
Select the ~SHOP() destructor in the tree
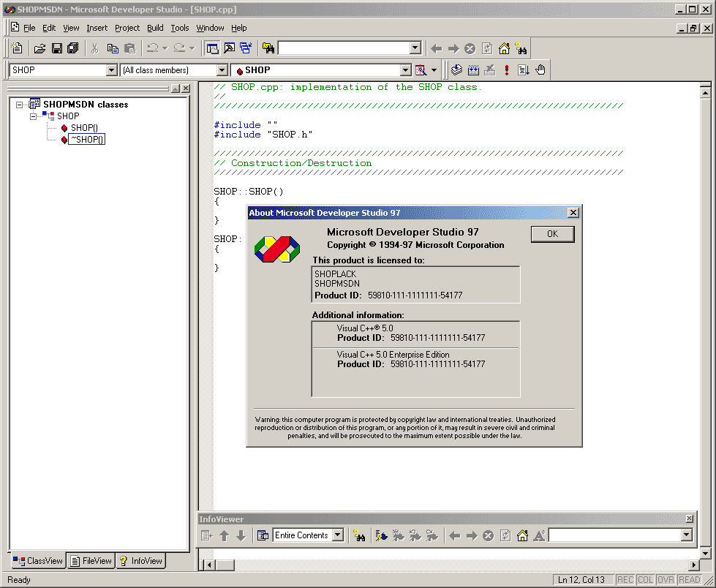[x=87, y=139]
